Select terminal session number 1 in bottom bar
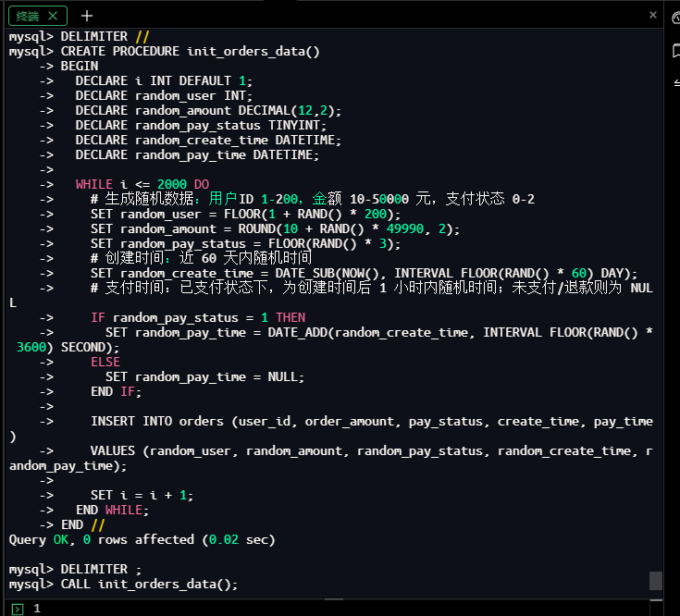This screenshot has width=680, height=616. 37,609
